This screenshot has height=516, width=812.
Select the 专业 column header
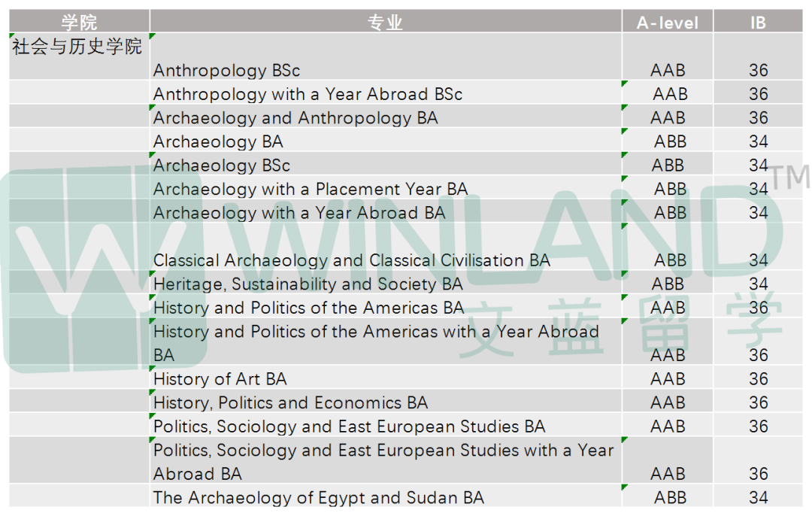(385, 23)
